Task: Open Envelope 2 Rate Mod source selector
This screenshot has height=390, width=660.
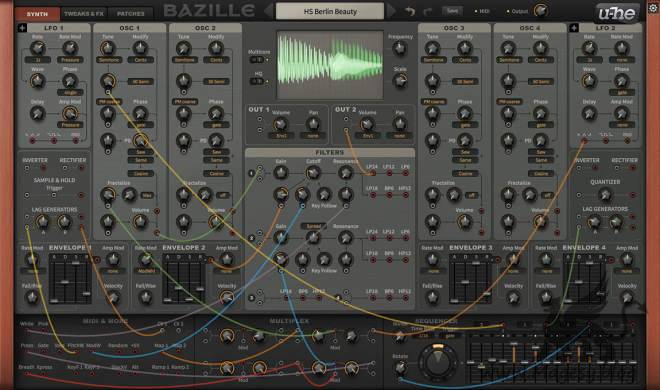Action: tap(146, 271)
